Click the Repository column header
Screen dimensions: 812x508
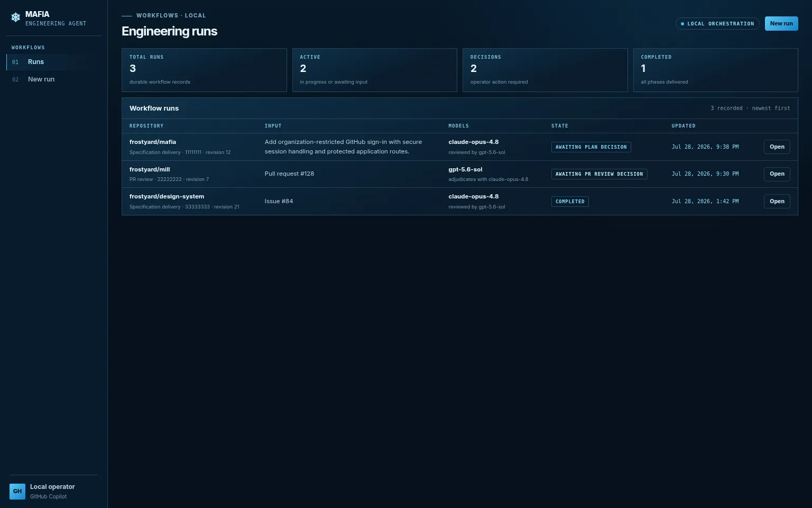click(146, 126)
